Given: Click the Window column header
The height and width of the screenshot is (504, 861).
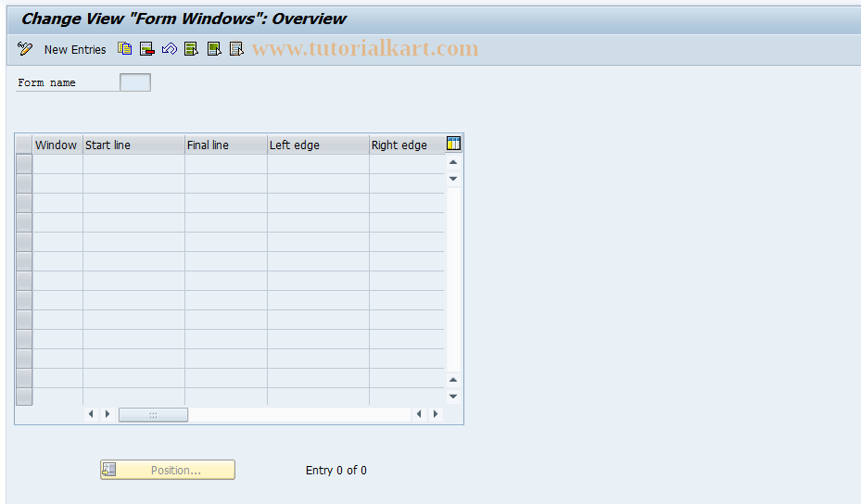Looking at the screenshot, I should (57, 145).
